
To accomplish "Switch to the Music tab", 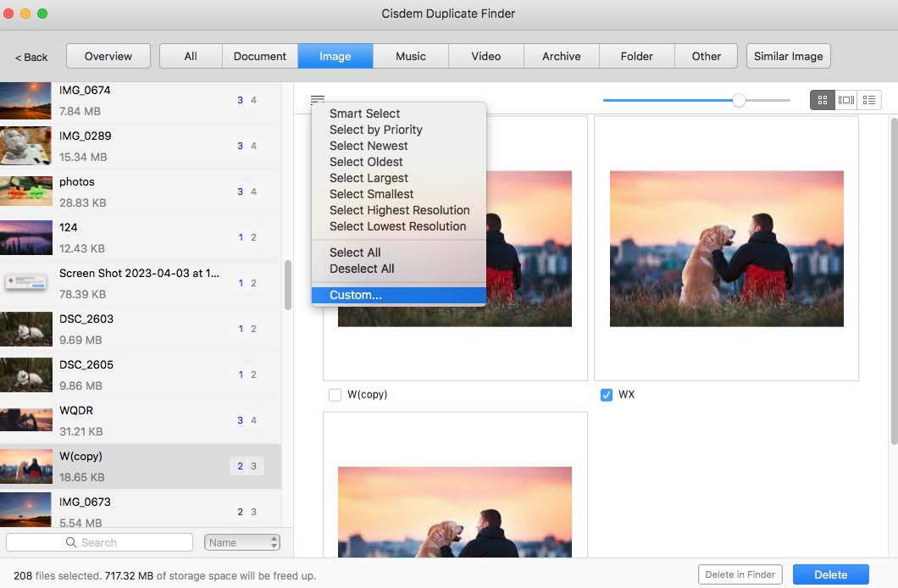I will click(410, 55).
